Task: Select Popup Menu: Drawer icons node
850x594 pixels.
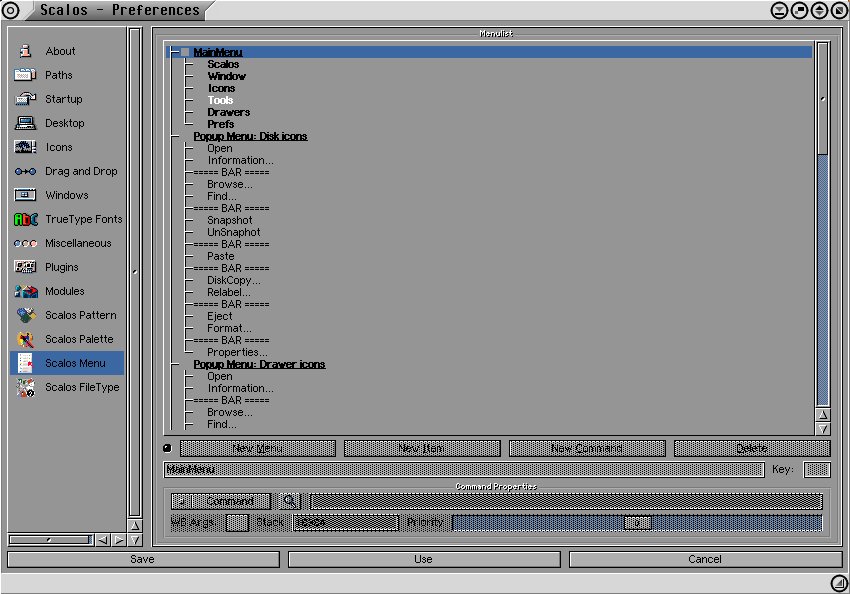Action: coord(259,364)
